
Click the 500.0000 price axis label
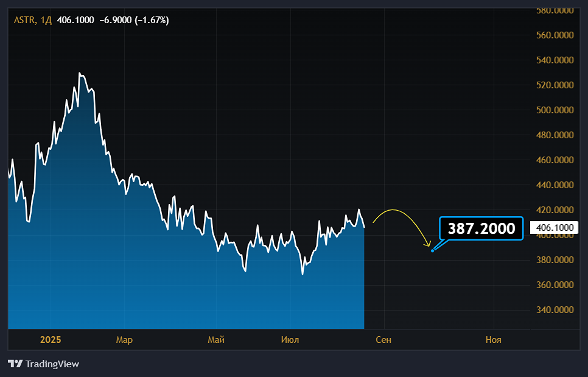tap(555, 110)
